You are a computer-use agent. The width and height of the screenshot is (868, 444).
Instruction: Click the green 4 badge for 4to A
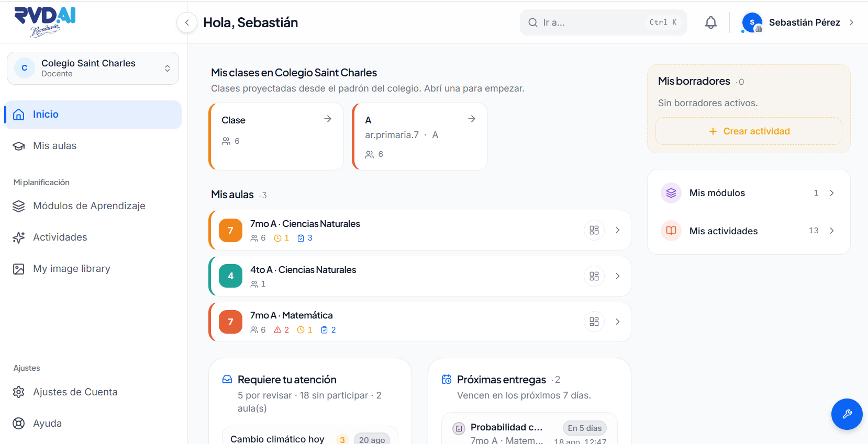(x=230, y=276)
